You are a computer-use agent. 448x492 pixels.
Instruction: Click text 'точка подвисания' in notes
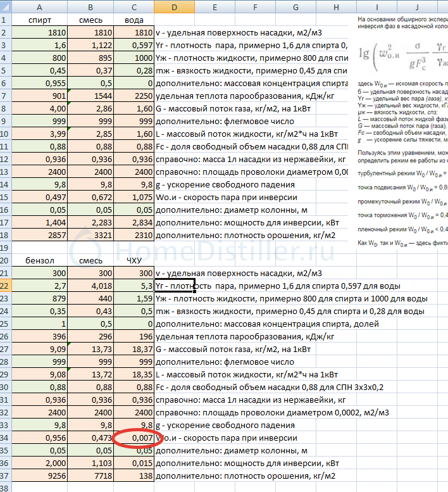click(x=382, y=187)
